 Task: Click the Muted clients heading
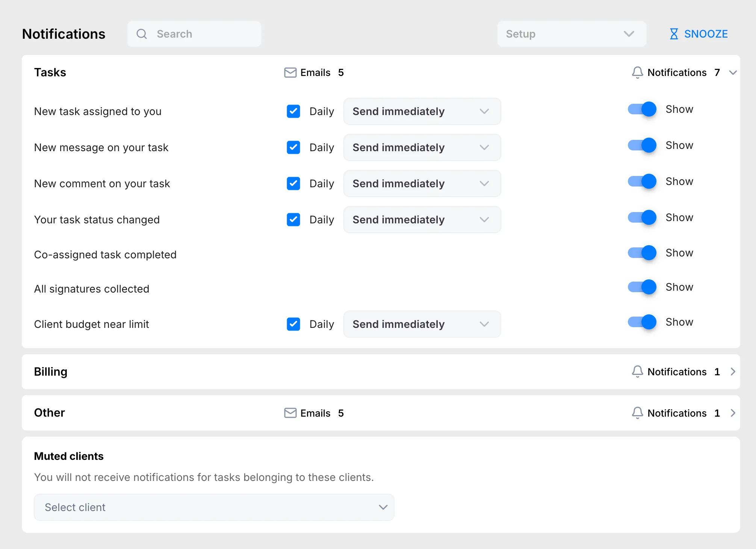click(x=69, y=456)
